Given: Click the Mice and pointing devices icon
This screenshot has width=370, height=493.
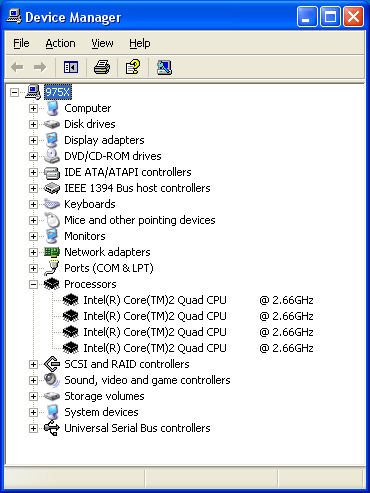Looking at the screenshot, I should (52, 220).
